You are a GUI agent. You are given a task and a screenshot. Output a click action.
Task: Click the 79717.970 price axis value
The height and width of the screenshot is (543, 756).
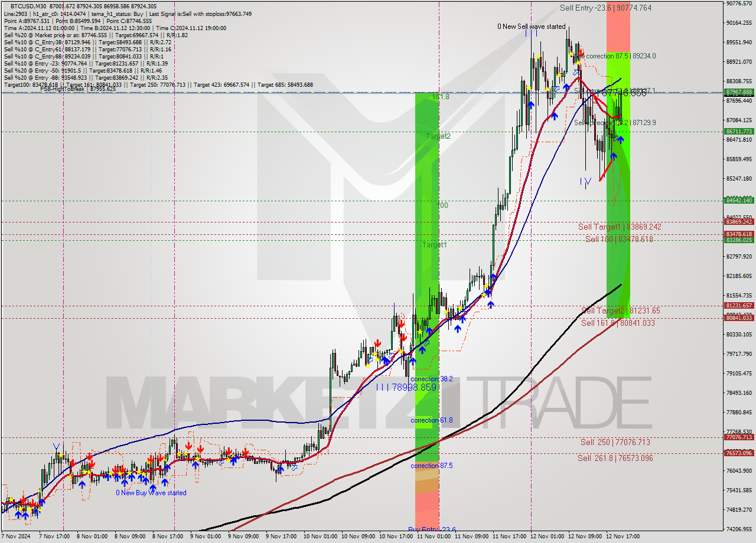coord(739,354)
